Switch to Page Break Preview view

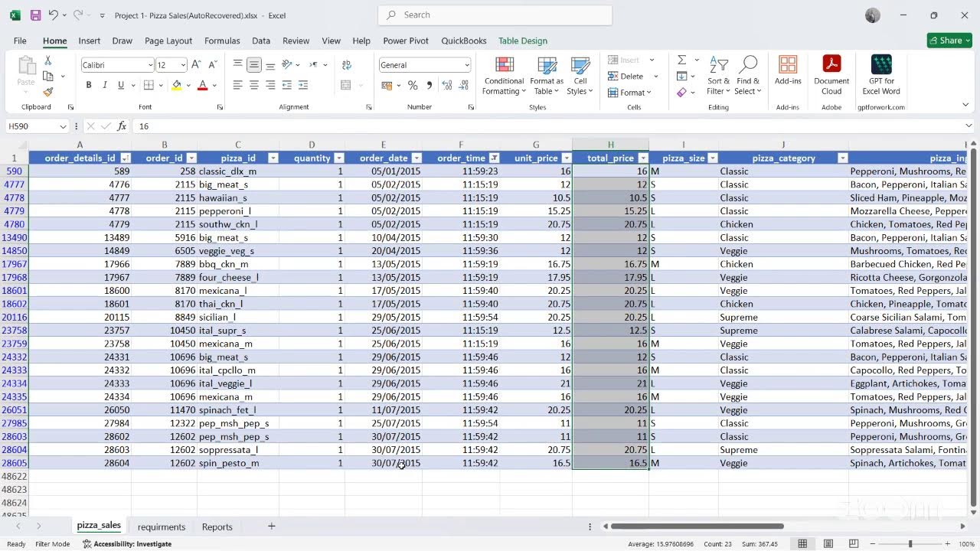tap(854, 544)
